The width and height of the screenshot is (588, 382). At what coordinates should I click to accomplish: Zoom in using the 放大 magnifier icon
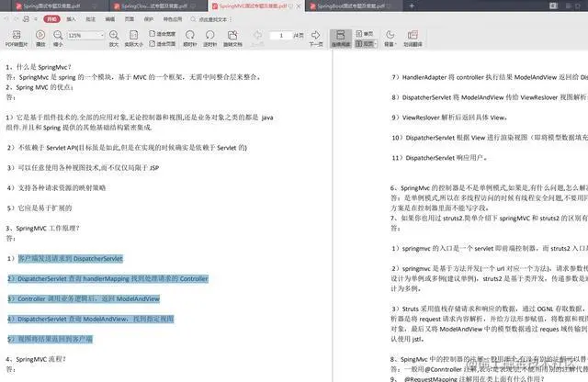[114, 39]
